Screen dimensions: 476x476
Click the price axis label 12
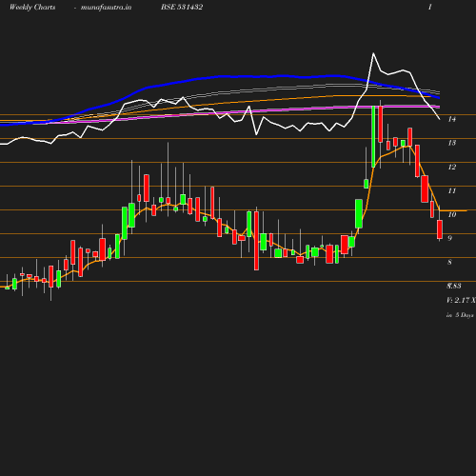452,167
